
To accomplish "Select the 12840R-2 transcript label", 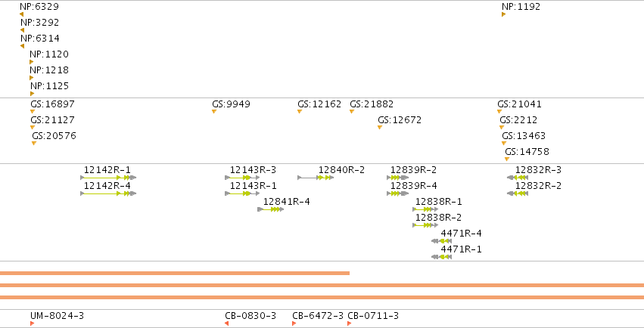I will (x=342, y=170).
